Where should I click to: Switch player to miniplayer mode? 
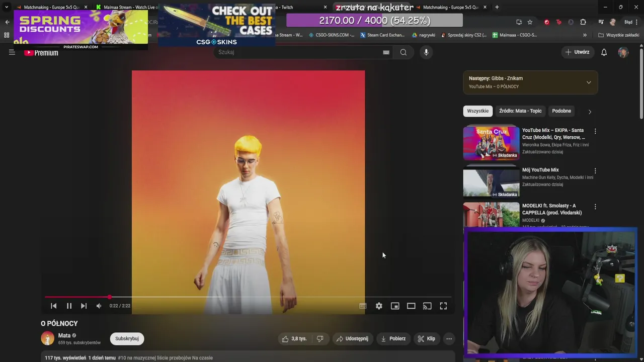click(x=395, y=306)
